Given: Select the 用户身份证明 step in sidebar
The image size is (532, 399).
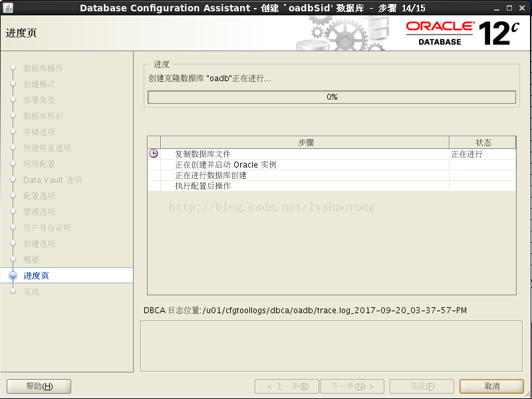Looking at the screenshot, I should point(47,227).
